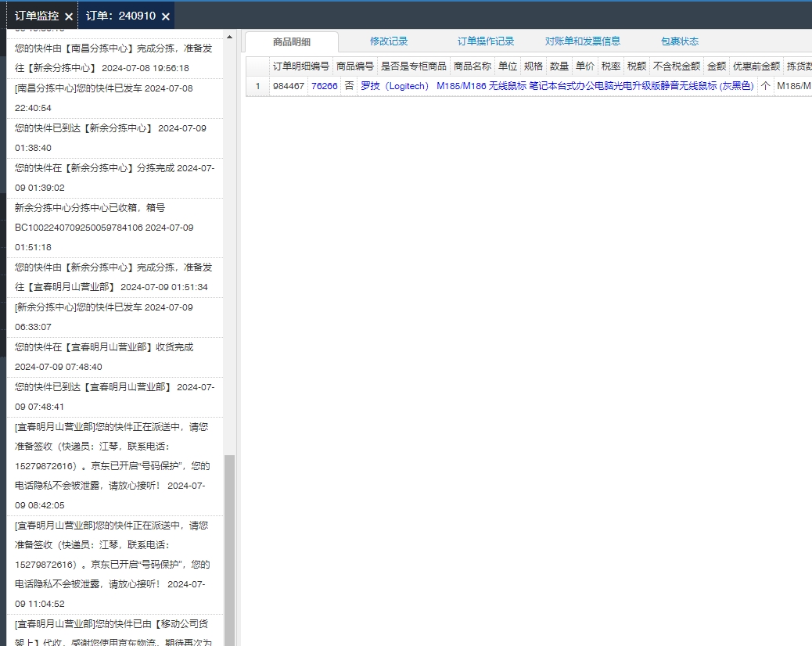Click the 商品名称 column header
812x646 pixels.
point(472,66)
